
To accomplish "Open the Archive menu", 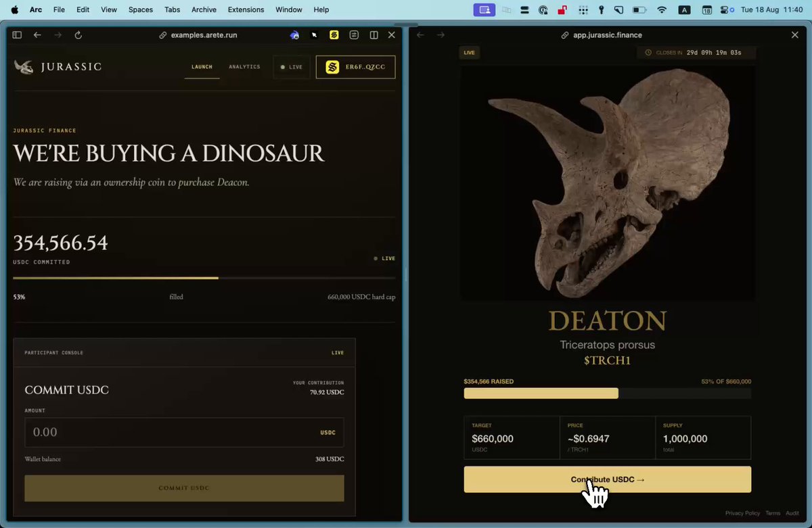I will pyautogui.click(x=204, y=9).
